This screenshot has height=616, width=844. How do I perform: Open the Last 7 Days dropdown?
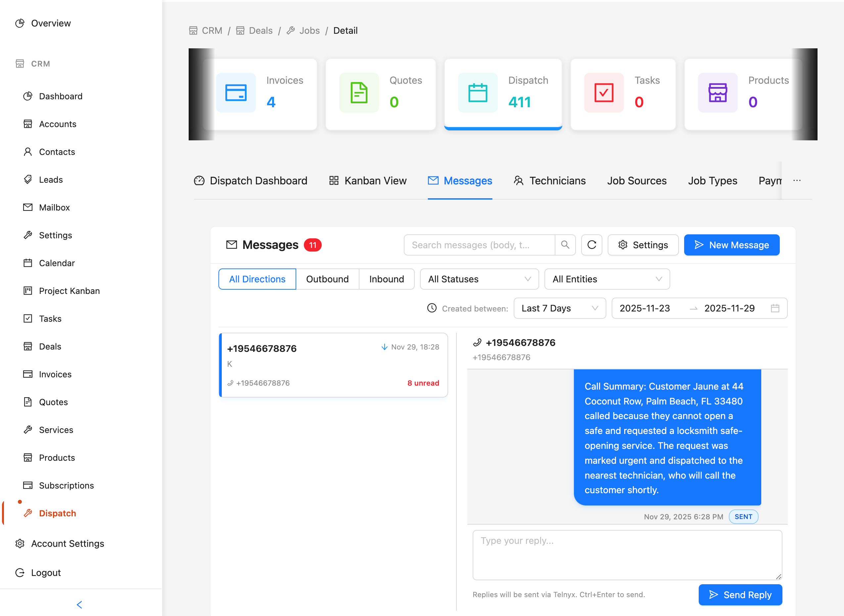click(560, 308)
